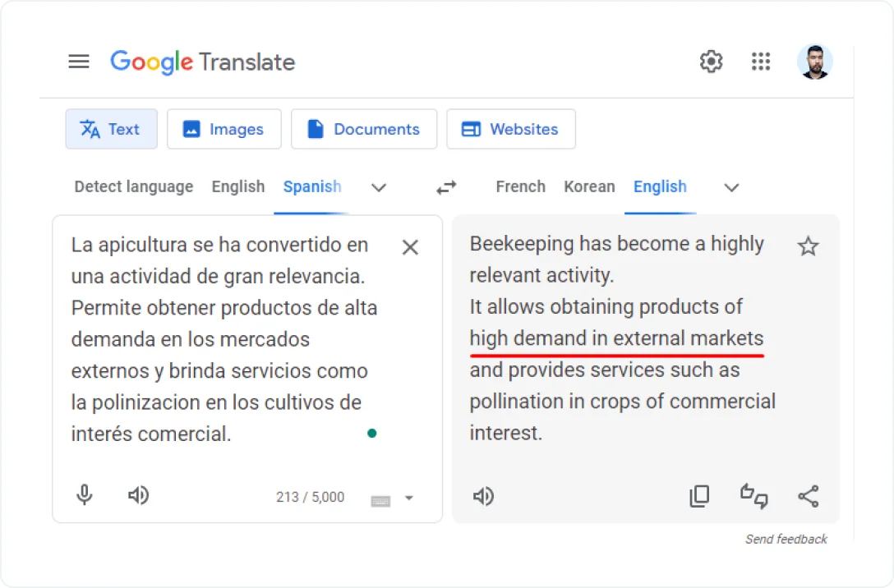The width and height of the screenshot is (894, 588).
Task: Share the translation
Action: click(x=808, y=496)
